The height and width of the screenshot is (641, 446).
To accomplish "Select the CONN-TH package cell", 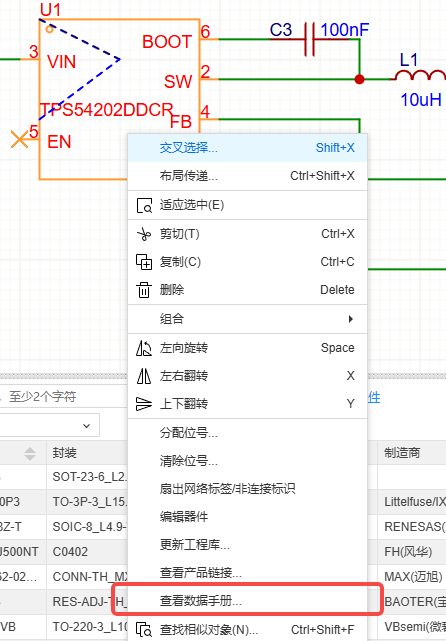I will click(x=87, y=576).
